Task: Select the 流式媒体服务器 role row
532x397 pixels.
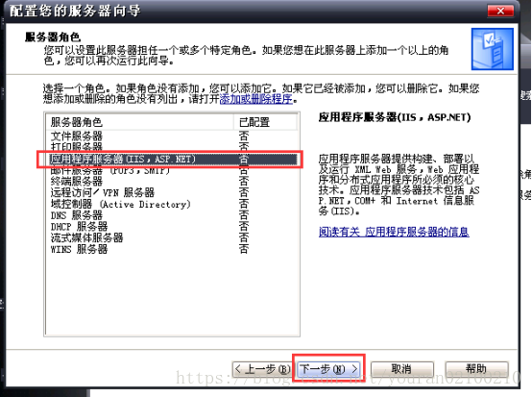Action: tap(172, 237)
